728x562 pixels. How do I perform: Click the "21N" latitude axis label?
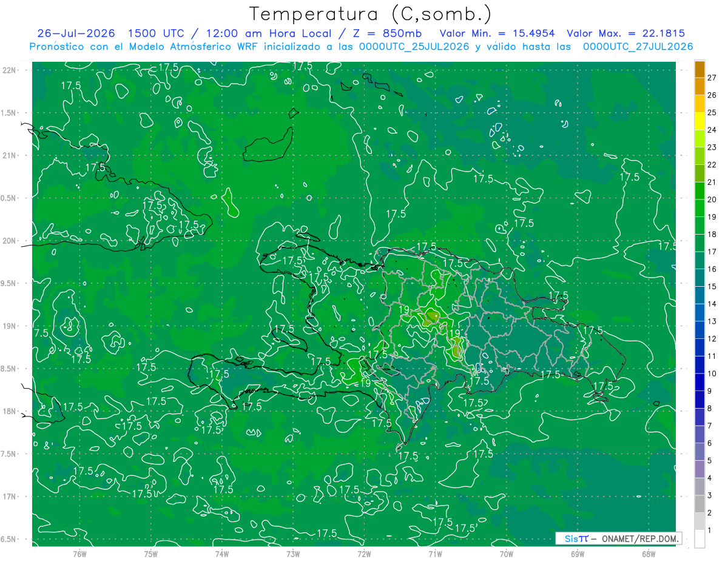click(x=10, y=156)
